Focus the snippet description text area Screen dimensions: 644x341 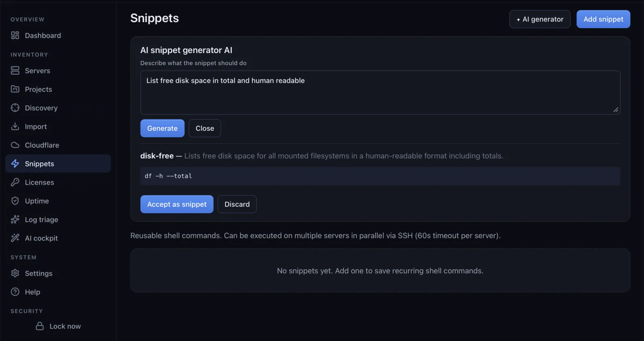[380, 92]
